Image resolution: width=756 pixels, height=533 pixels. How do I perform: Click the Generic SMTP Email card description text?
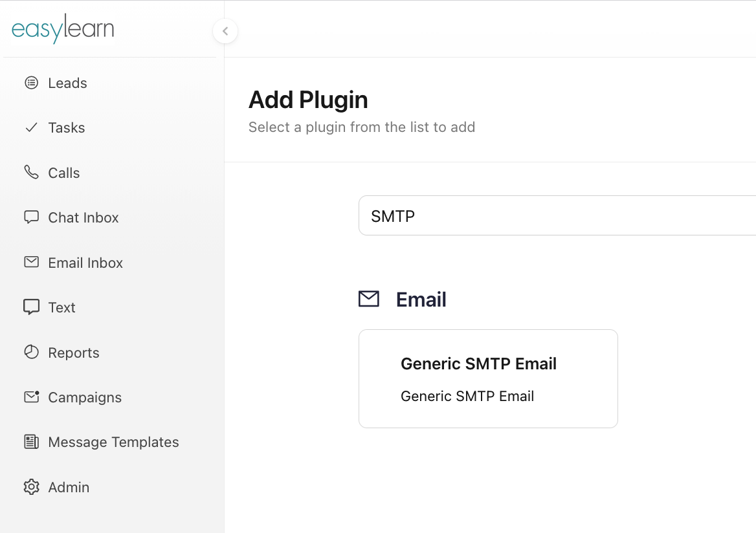467,396
